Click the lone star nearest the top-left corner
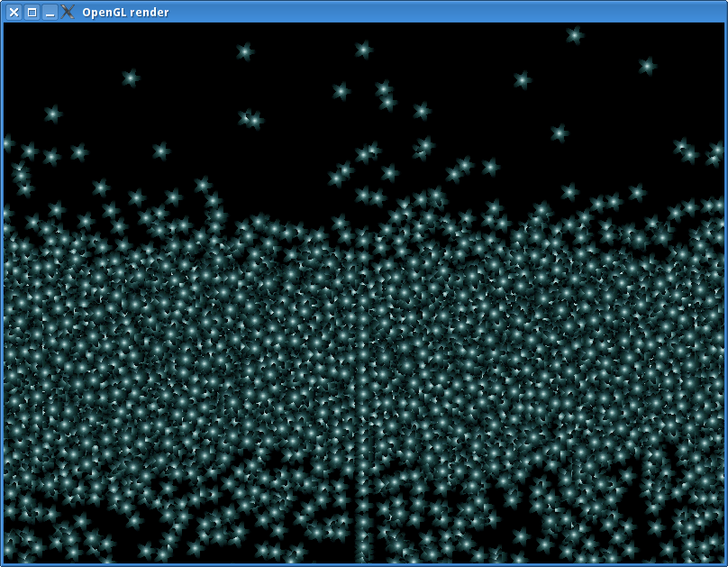The width and height of the screenshot is (728, 567). pos(52,114)
